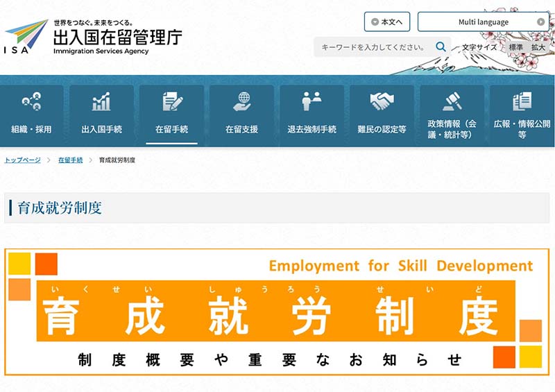555x392 pixels.
Task: Click the keyword search input field
Action: (x=373, y=47)
